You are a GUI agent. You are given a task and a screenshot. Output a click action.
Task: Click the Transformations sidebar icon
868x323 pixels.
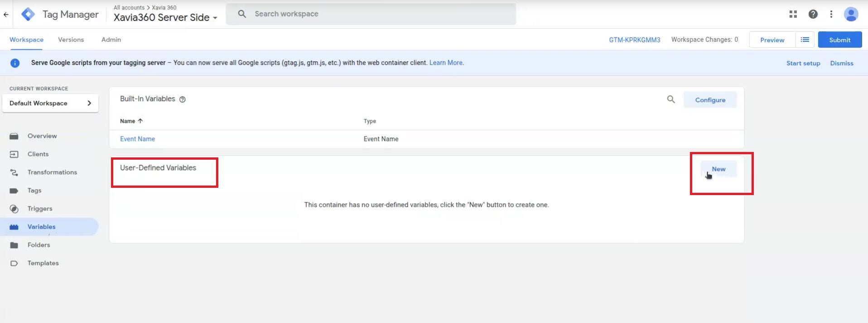pyautogui.click(x=14, y=172)
